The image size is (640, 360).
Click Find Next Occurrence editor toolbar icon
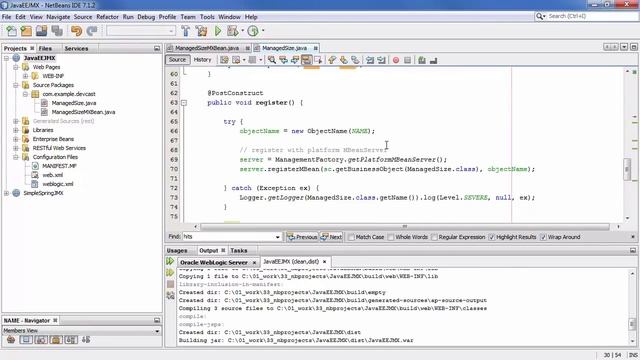[x=295, y=60]
